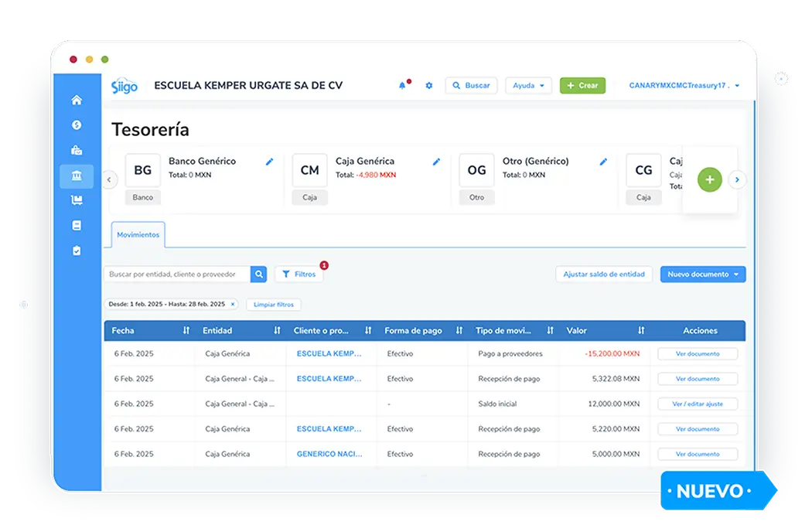Remove the Feb 2025 date filter chip

click(x=233, y=305)
